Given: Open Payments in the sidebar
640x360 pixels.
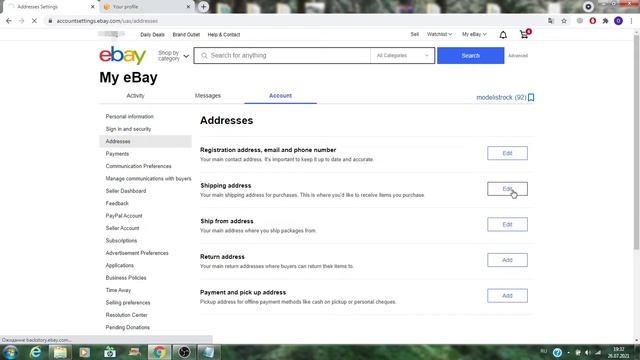Looking at the screenshot, I should click(117, 154).
